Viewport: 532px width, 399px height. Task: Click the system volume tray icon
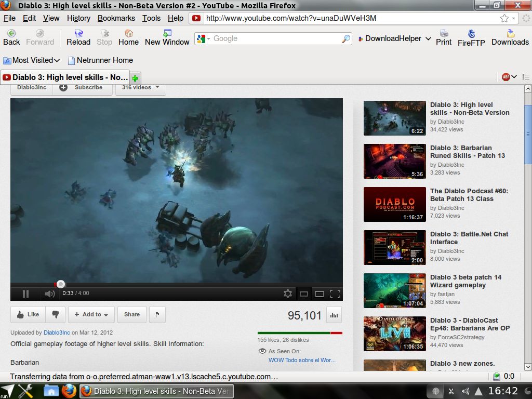click(465, 392)
